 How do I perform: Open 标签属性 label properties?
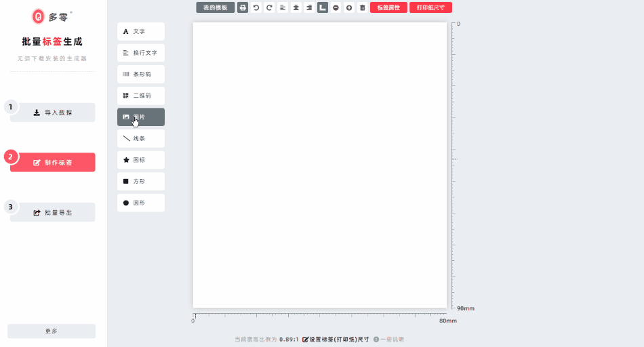(388, 8)
